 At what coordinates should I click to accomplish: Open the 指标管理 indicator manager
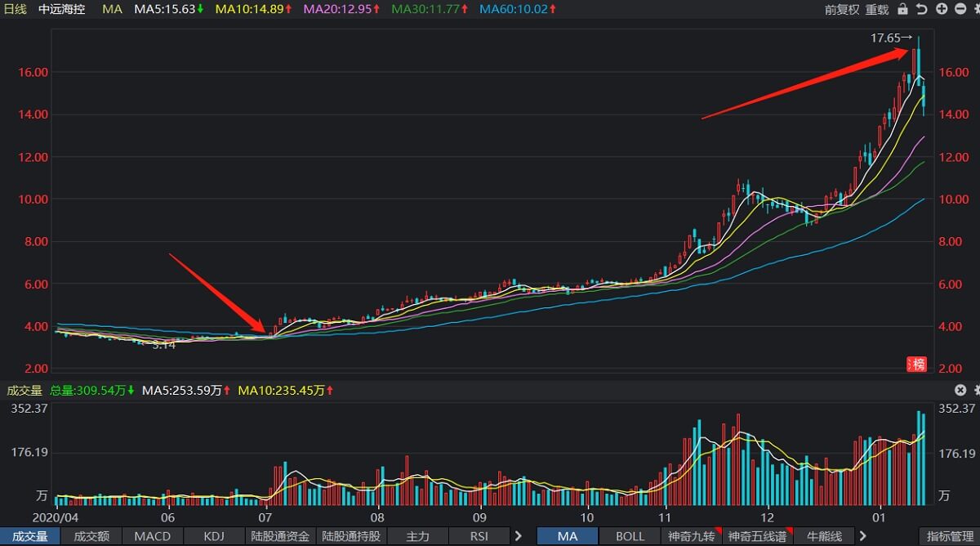tap(950, 536)
